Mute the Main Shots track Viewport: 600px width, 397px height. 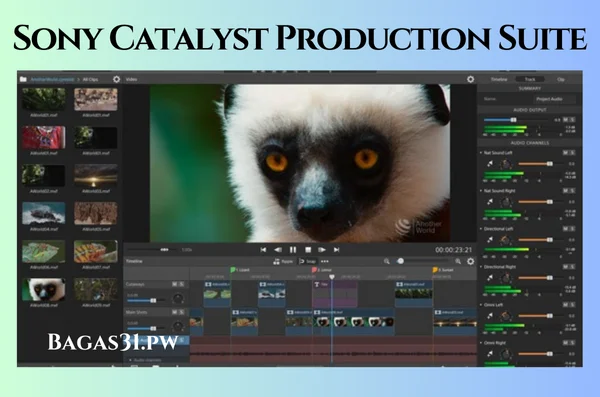[x=174, y=312]
